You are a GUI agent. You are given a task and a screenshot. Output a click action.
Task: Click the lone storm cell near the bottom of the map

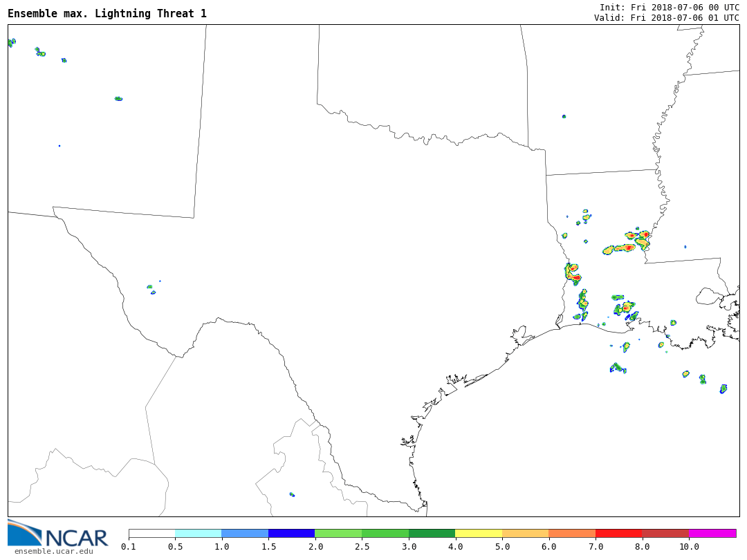[x=292, y=494]
